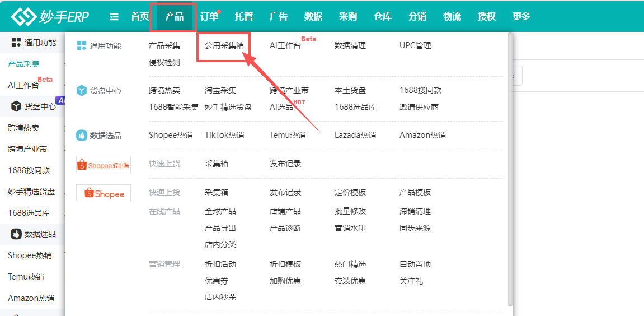This screenshot has height=316, width=644.
Task: Open AI工作台 in the dropdown panel
Action: click(285, 46)
